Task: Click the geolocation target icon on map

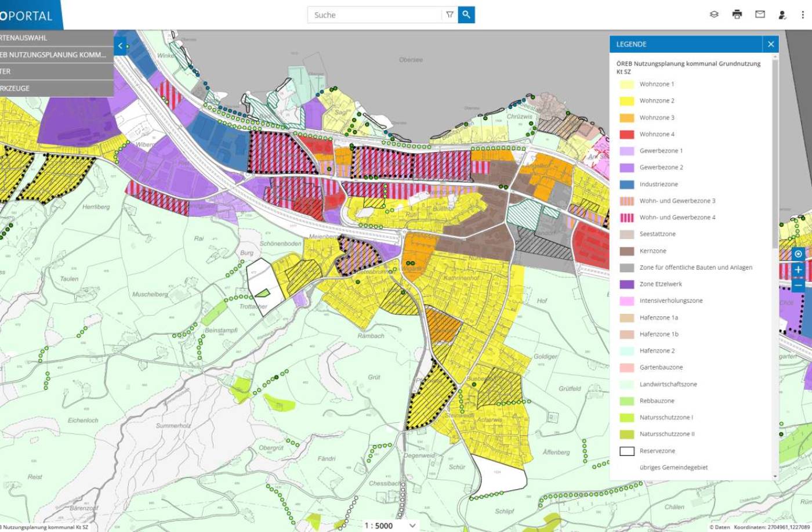Action: [798, 254]
